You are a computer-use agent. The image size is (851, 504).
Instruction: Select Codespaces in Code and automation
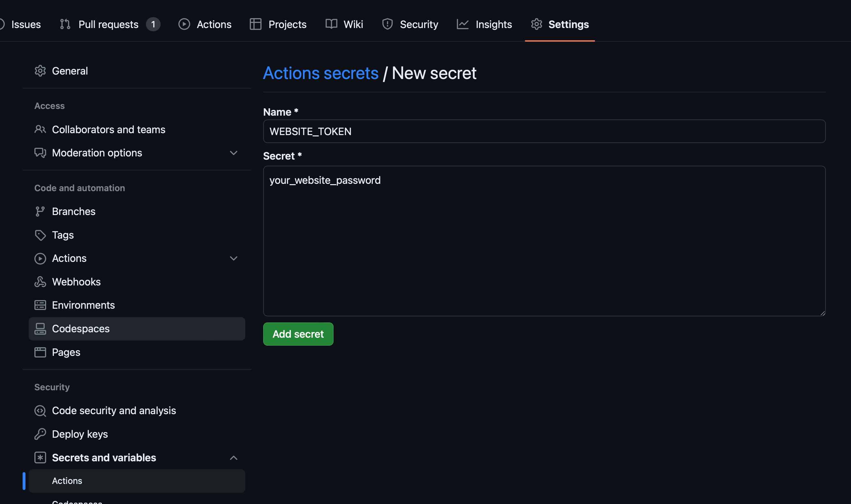81,329
